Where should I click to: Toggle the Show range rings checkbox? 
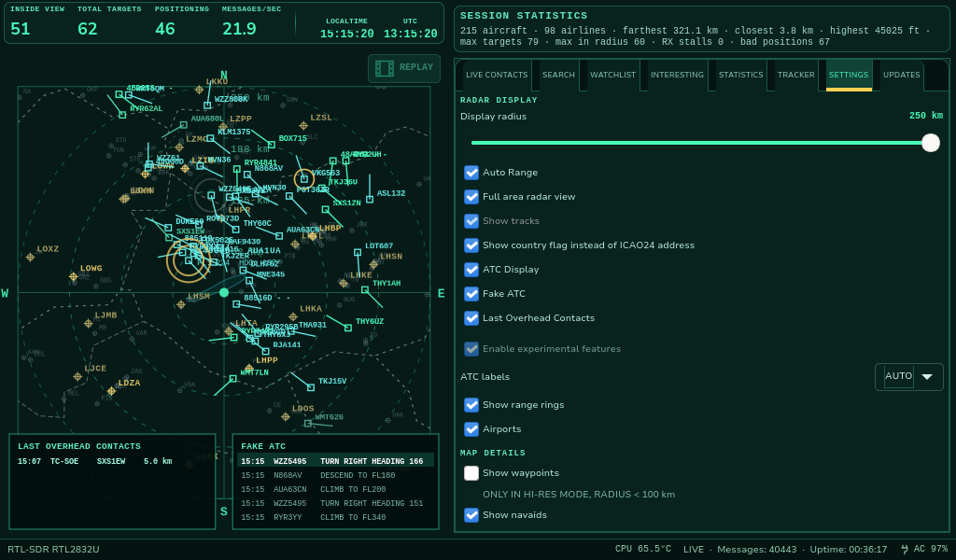pos(471,405)
